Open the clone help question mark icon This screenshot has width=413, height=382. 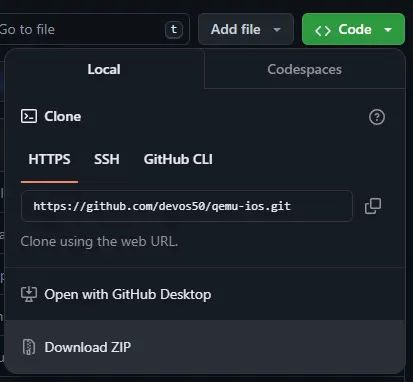[x=377, y=117]
